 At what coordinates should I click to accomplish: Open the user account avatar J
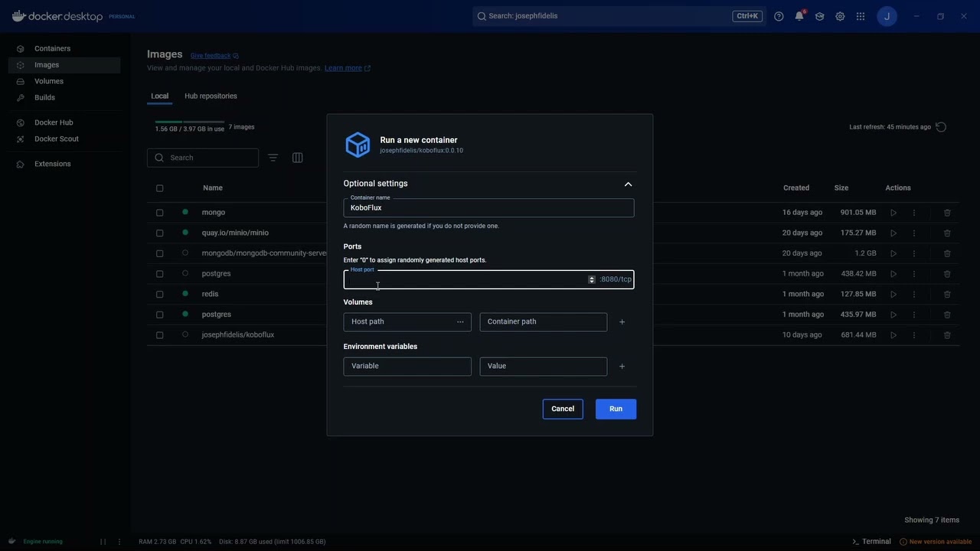pos(887,16)
